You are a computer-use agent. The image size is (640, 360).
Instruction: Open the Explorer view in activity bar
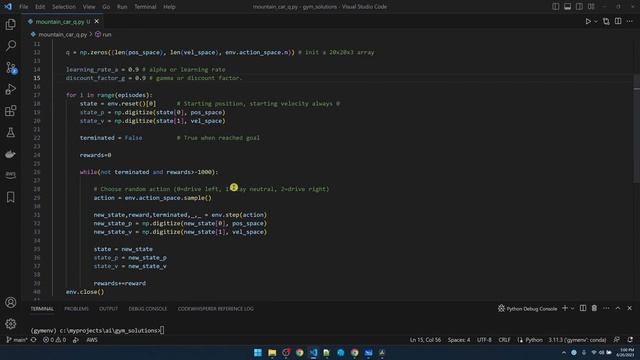(x=11, y=24)
